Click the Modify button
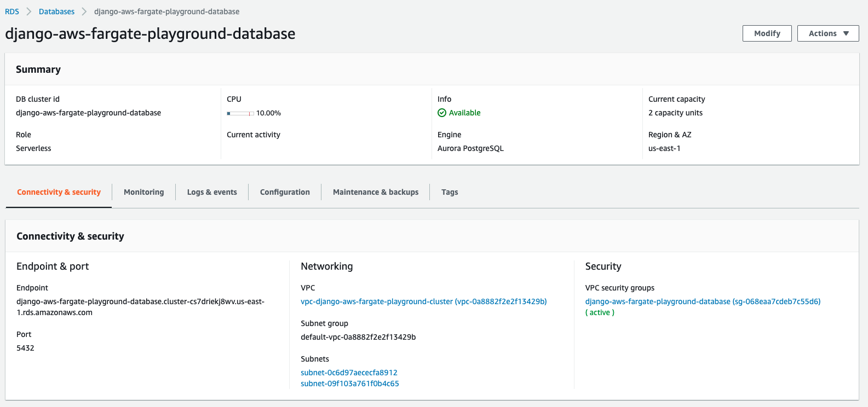The image size is (868, 407). point(767,33)
